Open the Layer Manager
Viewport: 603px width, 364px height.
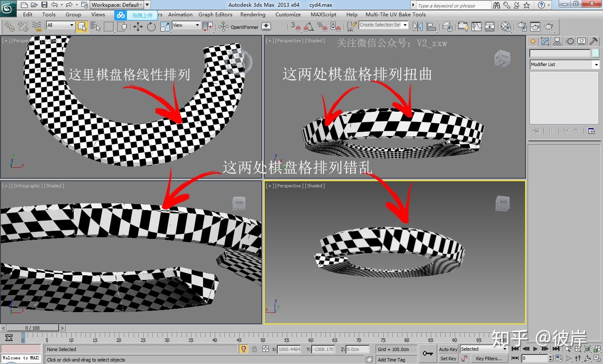pyautogui.click(x=447, y=27)
